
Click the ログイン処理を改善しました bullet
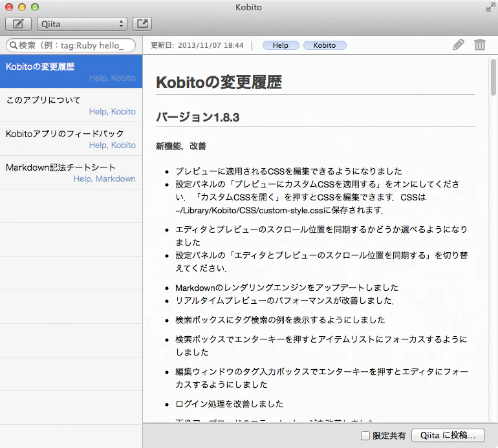(230, 404)
